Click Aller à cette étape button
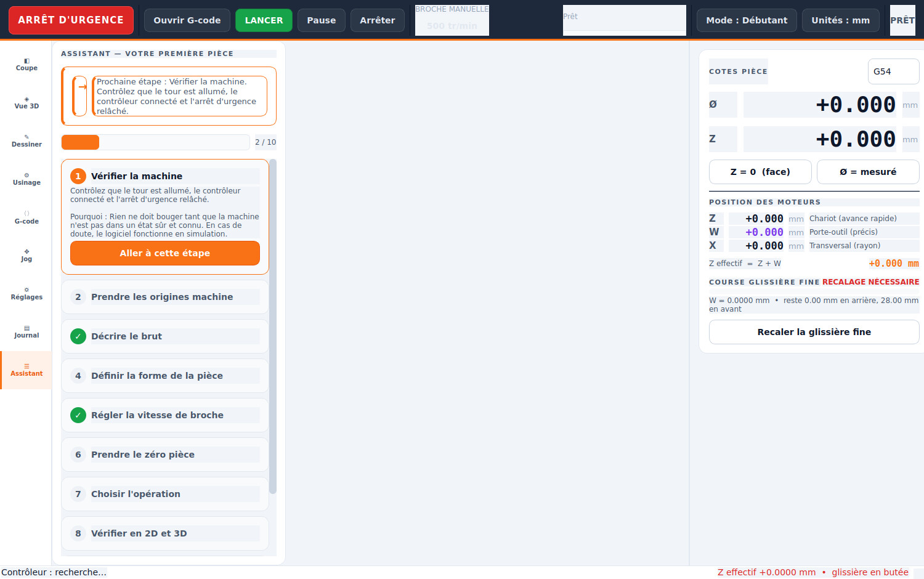This screenshot has height=579, width=924. (x=165, y=253)
